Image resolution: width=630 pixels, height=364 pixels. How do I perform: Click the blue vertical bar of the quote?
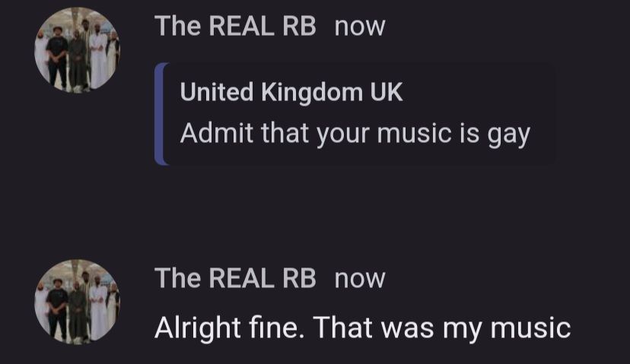pyautogui.click(x=160, y=114)
